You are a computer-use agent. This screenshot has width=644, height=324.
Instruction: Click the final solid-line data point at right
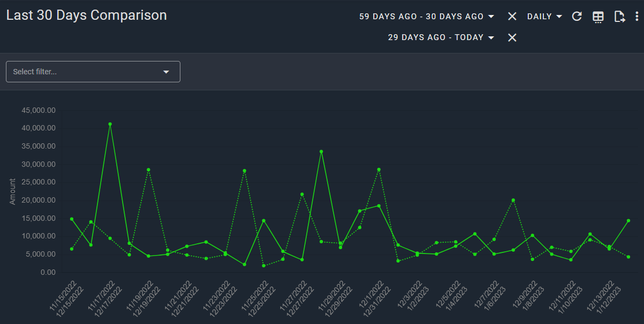(628, 220)
